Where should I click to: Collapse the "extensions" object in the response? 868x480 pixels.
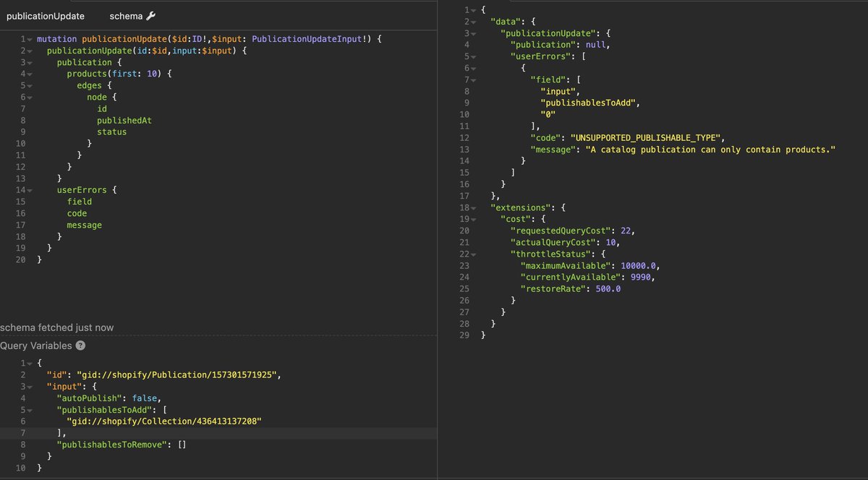tap(474, 207)
